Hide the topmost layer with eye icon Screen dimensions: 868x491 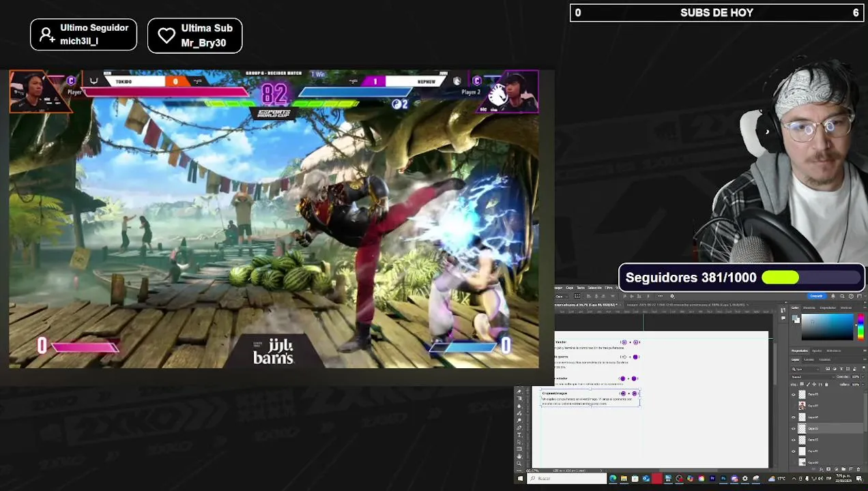pos(794,394)
